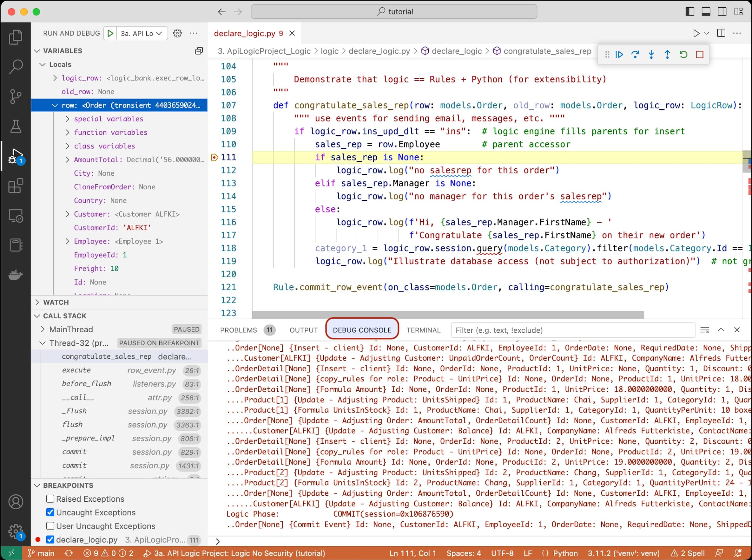Disable Uncaught Exceptions breakpoint
This screenshot has height=560, width=752.
pyautogui.click(x=50, y=512)
